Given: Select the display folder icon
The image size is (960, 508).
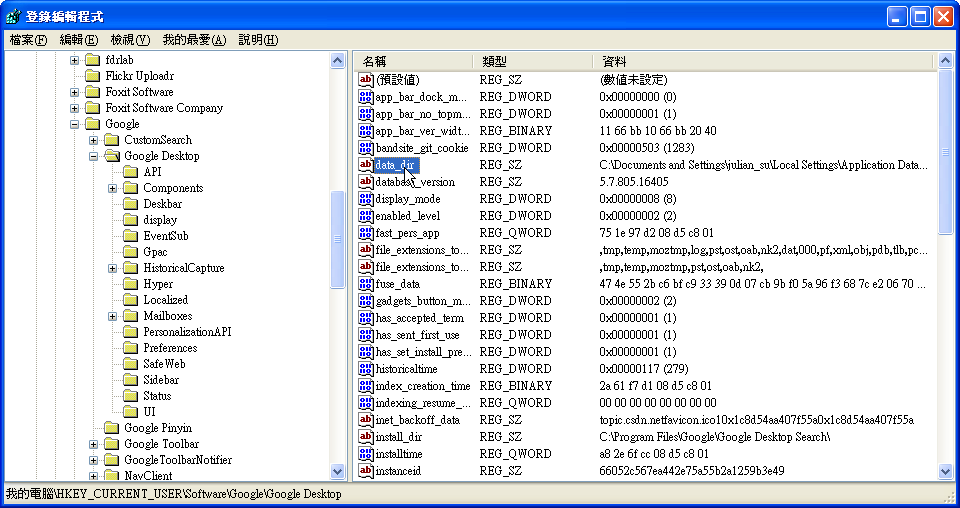Looking at the screenshot, I should click(130, 220).
